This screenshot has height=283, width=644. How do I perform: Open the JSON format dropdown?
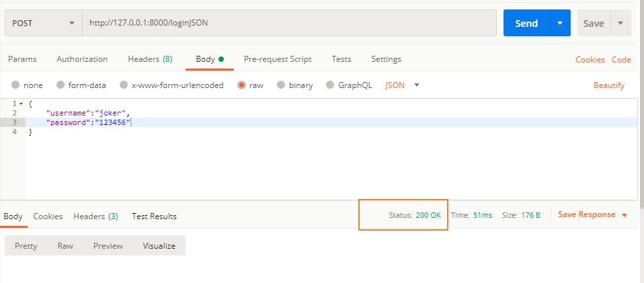click(x=403, y=85)
